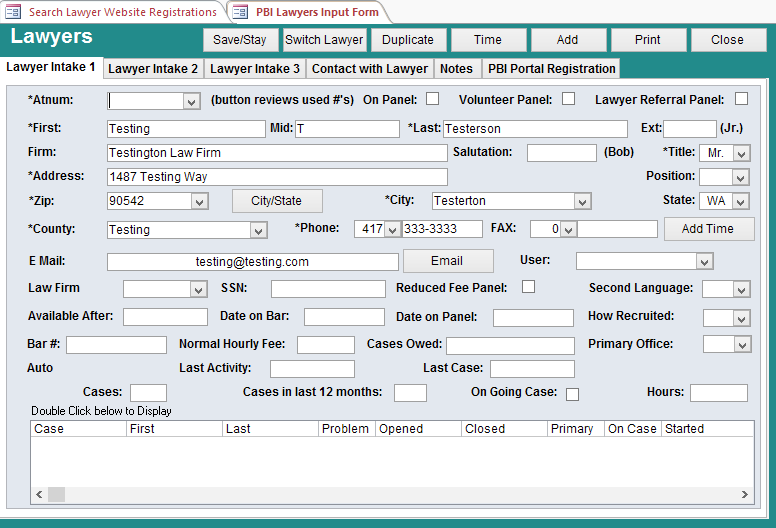Screen dimensions: 776x528
Task: Click the Add Time button
Action: pos(708,229)
